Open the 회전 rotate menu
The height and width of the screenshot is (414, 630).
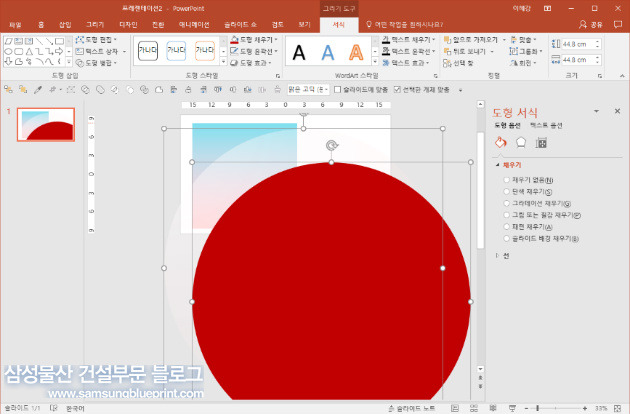(524, 63)
